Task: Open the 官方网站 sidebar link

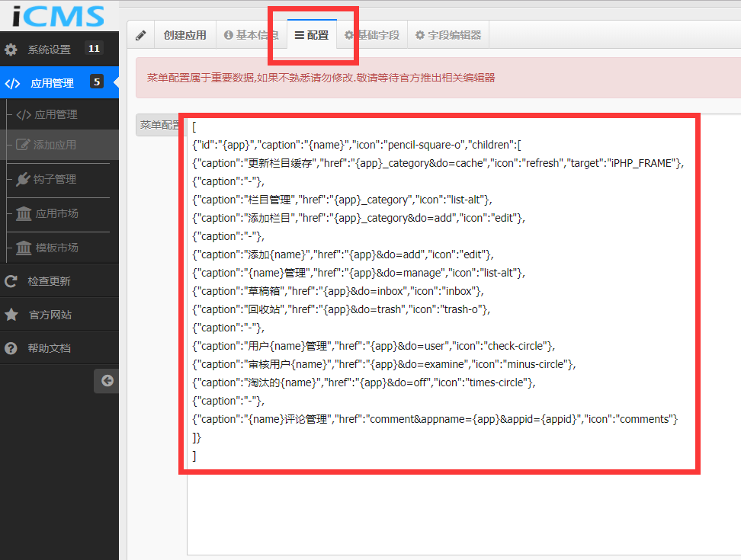Action: [59, 315]
